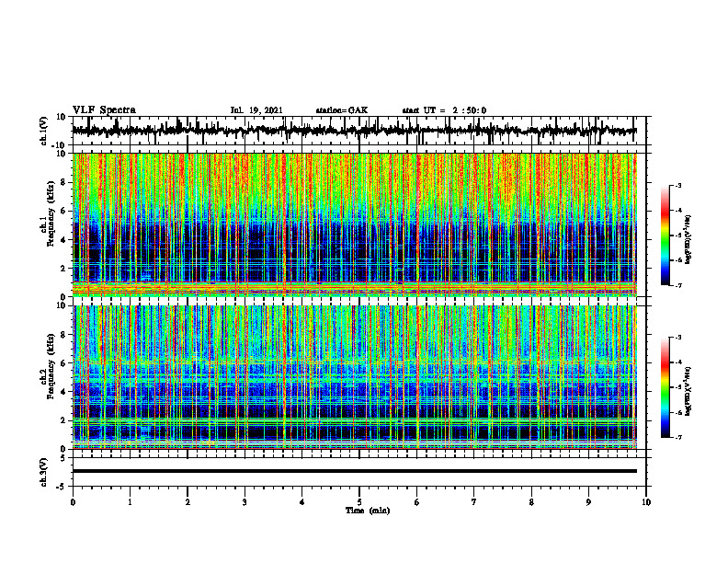Click the '7' tick on the time axis
Image resolution: width=728 pixels, height=563 pixels.
[474, 502]
